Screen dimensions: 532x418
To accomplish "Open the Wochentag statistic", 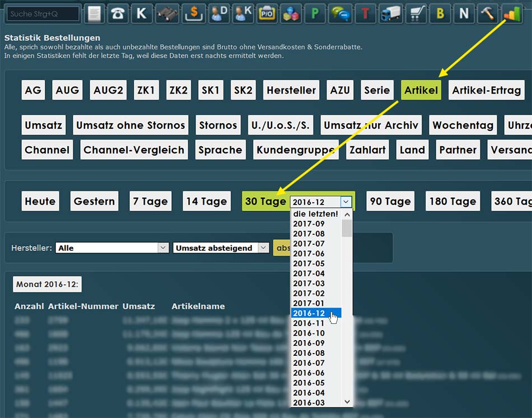I will click(x=463, y=125).
